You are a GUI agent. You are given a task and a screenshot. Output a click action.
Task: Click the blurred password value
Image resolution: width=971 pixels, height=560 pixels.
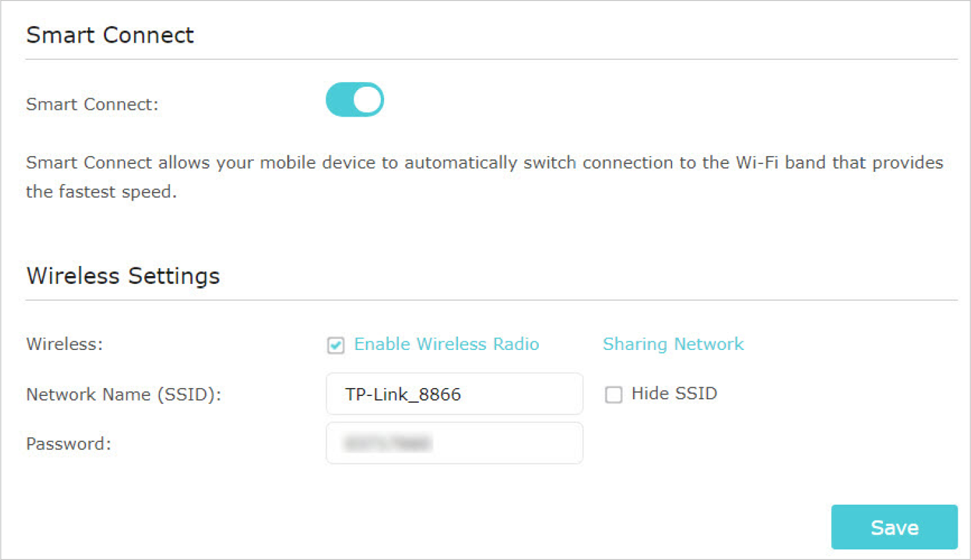click(385, 442)
